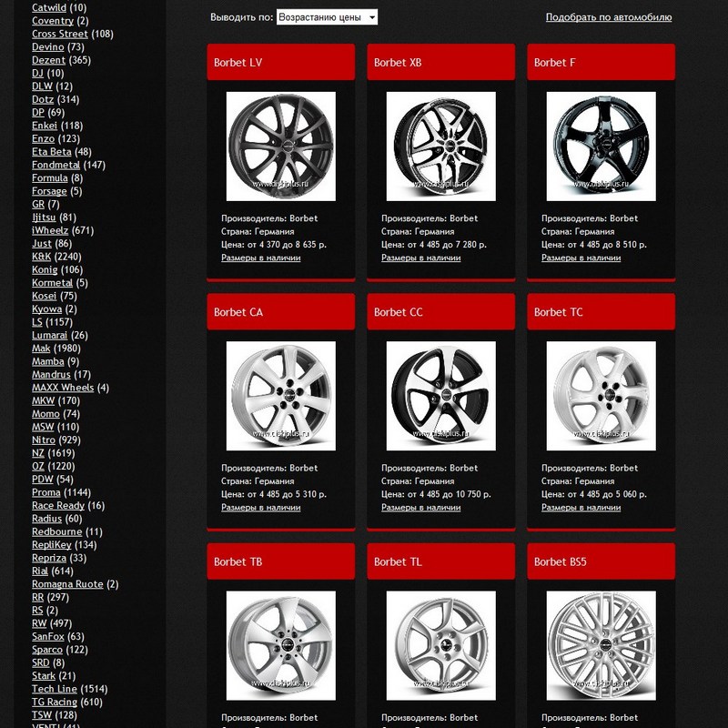This screenshot has width=728, height=728.
Task: Select the Nitro brand link
Action: point(44,440)
